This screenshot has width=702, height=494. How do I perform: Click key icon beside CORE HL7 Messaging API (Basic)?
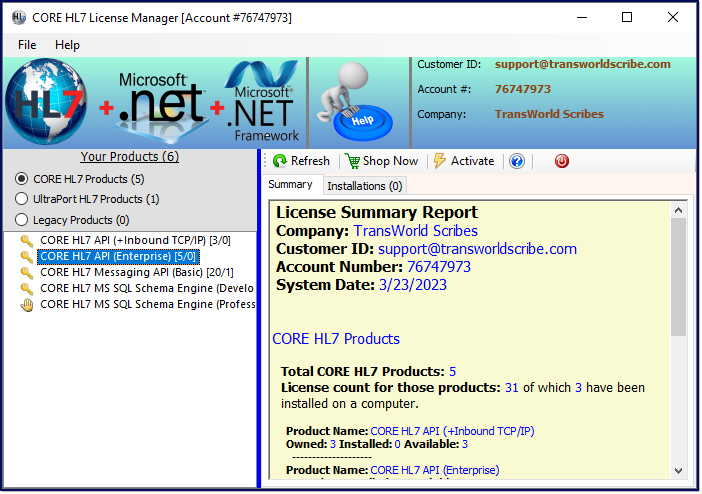(27, 273)
